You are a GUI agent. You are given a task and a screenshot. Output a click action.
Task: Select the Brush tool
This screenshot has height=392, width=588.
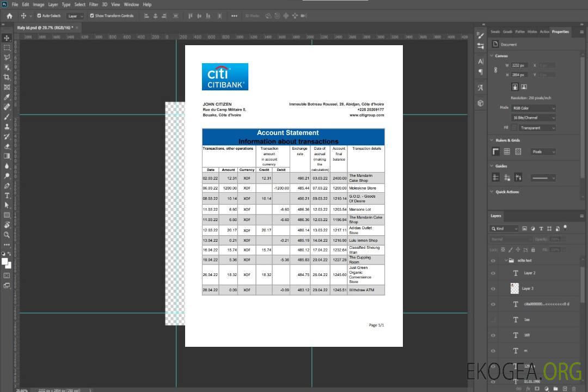tap(7, 117)
